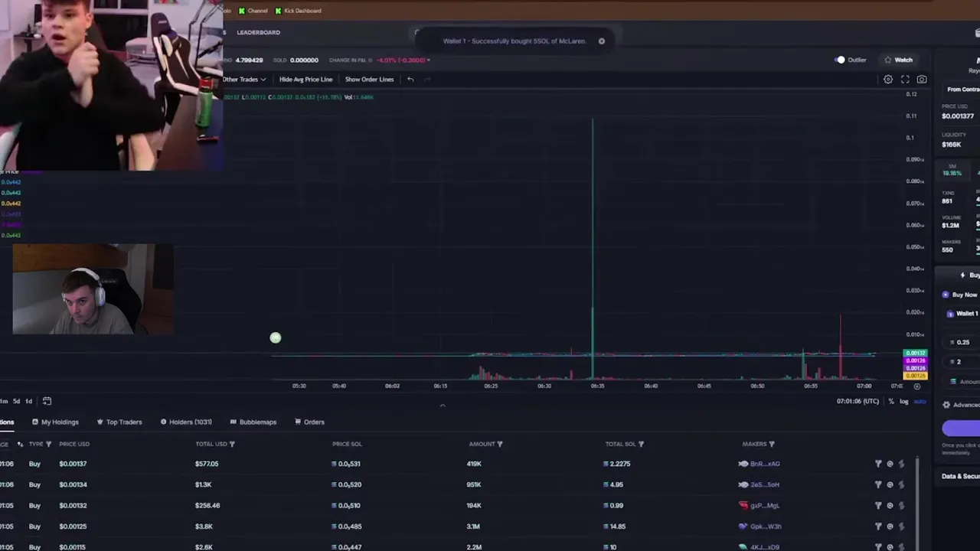Open Wallet 1 selector
The height and width of the screenshot is (551, 980).
(962, 314)
